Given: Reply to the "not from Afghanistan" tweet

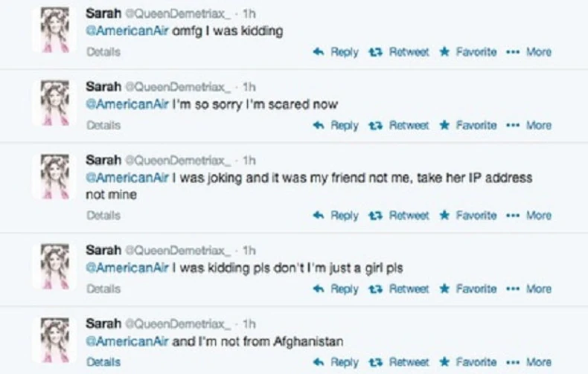Looking at the screenshot, I should 336,362.
